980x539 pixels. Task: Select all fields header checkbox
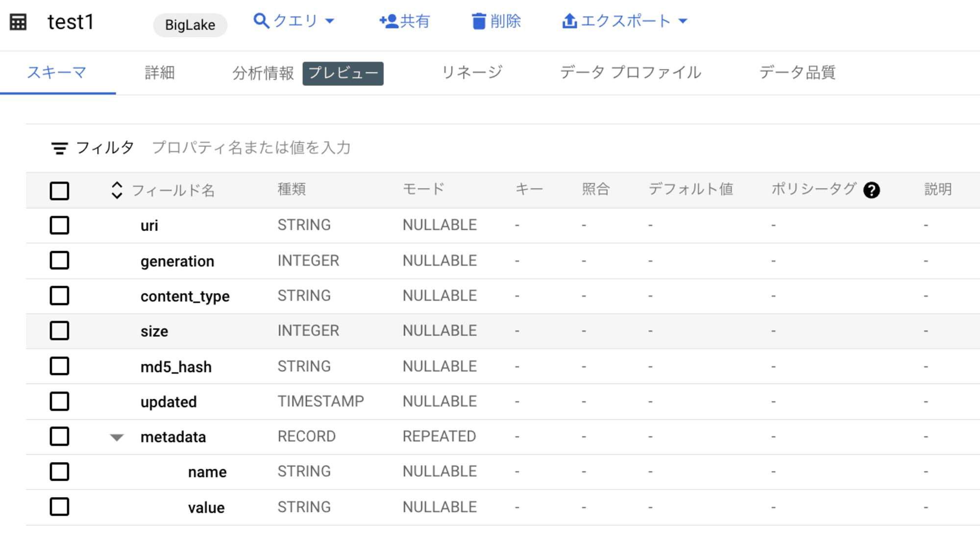pos(59,191)
